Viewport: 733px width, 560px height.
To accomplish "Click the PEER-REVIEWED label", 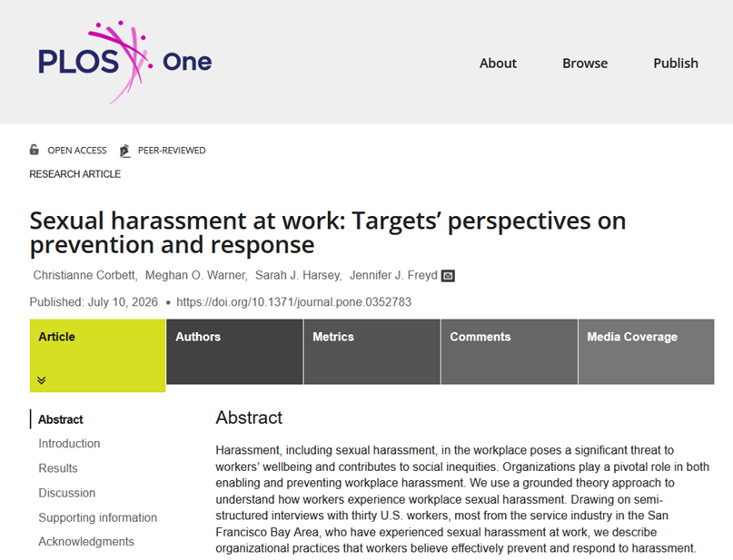I will (x=172, y=151).
